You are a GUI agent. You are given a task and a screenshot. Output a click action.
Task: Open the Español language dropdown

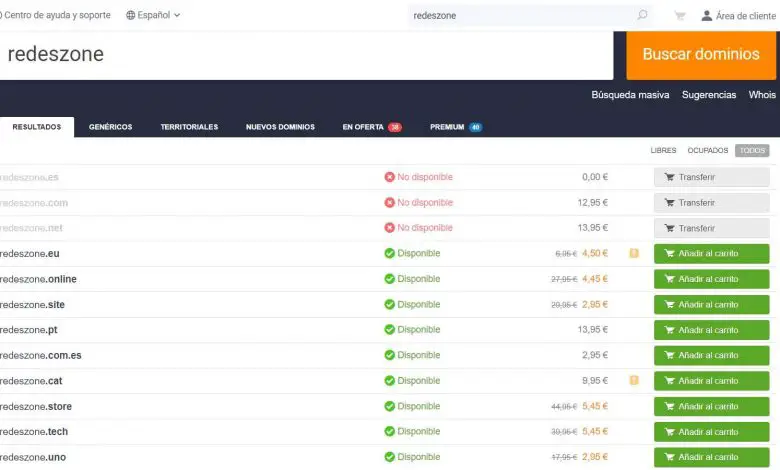(153, 15)
